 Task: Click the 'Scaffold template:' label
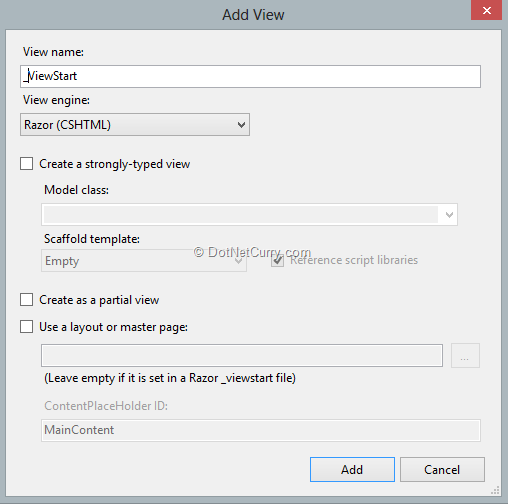tap(92, 239)
